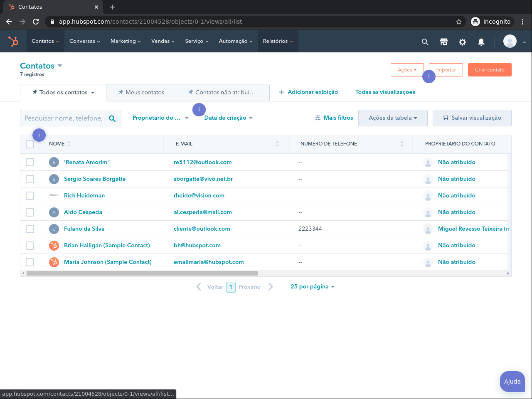Screen dimensions: 532x399
Task: Click the horizontal scrollbar under the table
Action: click(x=142, y=273)
